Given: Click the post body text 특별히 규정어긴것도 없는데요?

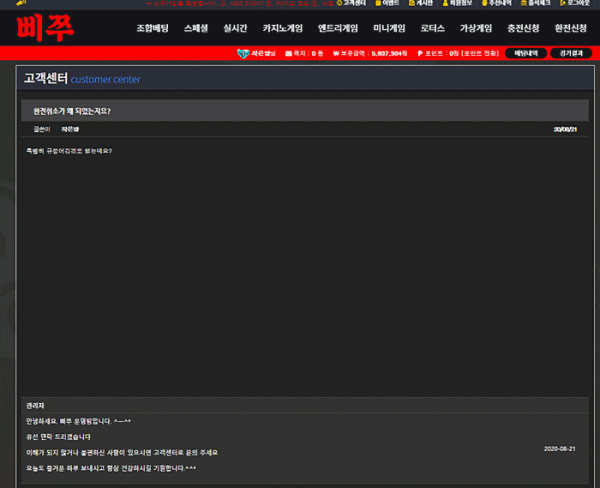Looking at the screenshot, I should pyautogui.click(x=69, y=151).
